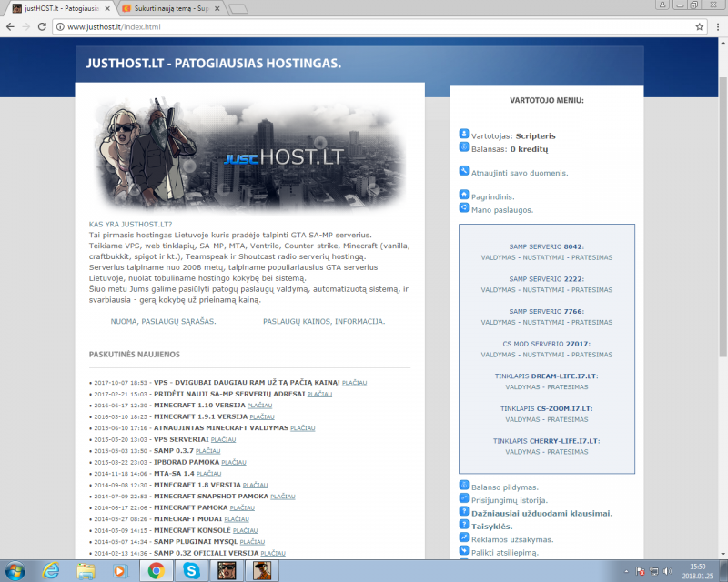Viewport: 728px width, 582px height.
Task: Open the new tab button
Action: pos(238,9)
